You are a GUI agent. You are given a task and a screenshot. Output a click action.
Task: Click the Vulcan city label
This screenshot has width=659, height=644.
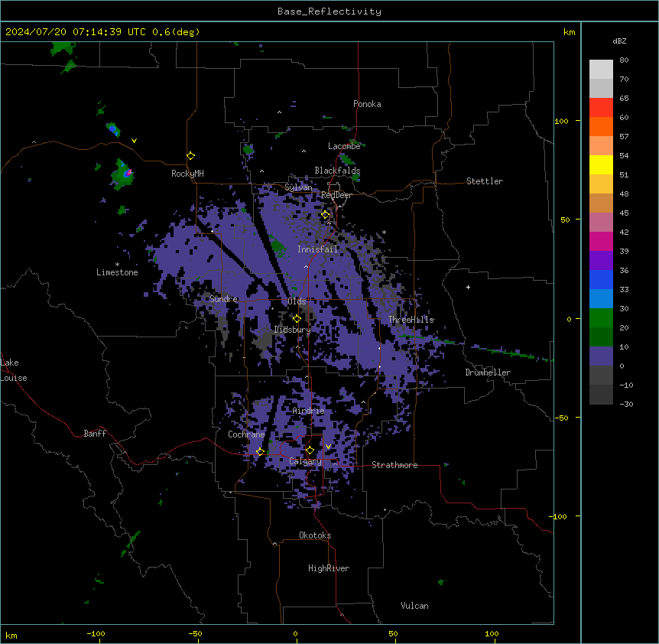pos(415,606)
